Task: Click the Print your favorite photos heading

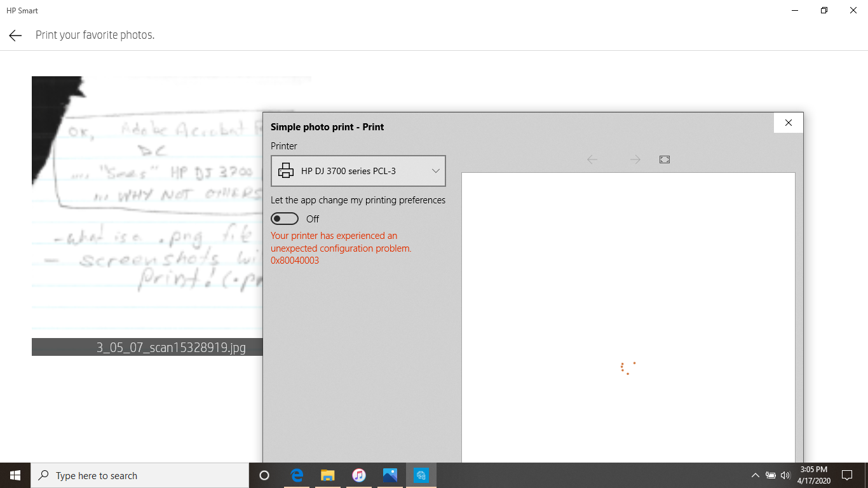Action: pyautogui.click(x=95, y=35)
